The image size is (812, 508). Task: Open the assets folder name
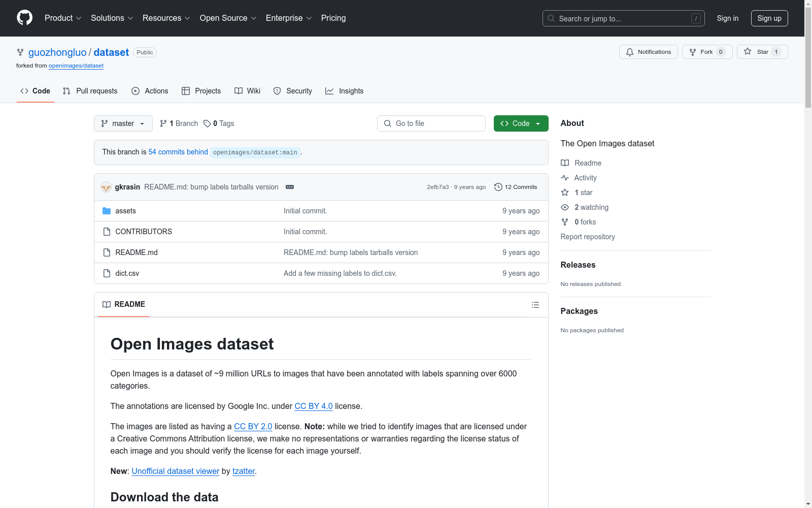click(x=125, y=211)
